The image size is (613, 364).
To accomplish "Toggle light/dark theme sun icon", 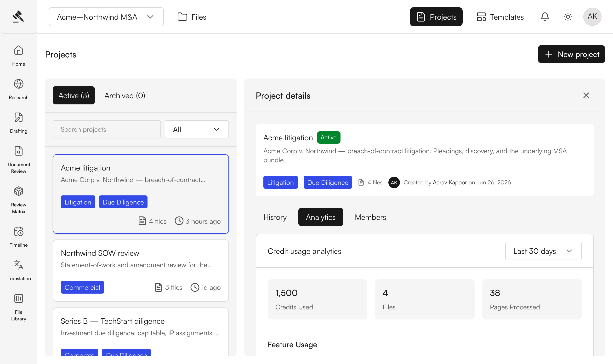I will click(568, 17).
